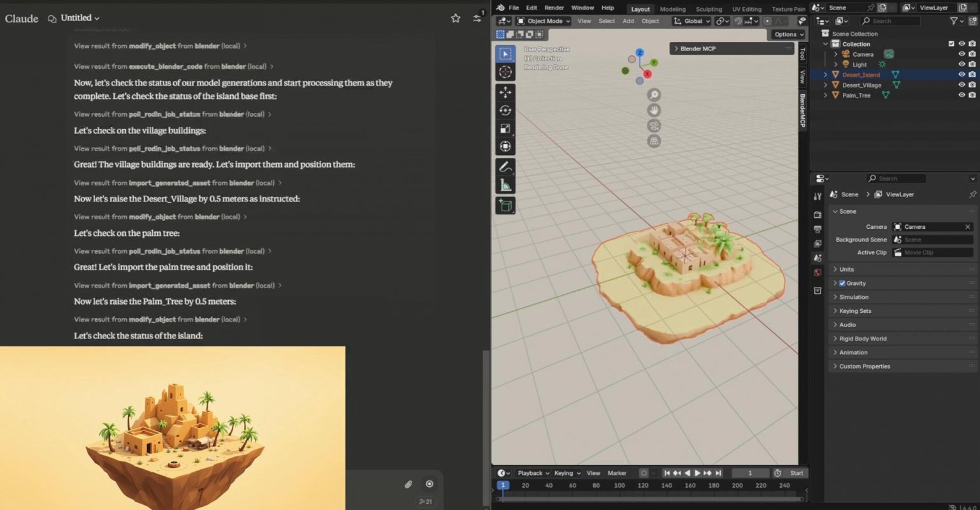Expand the Units section in Scene properties
The width and height of the screenshot is (980, 510).
pyautogui.click(x=836, y=269)
